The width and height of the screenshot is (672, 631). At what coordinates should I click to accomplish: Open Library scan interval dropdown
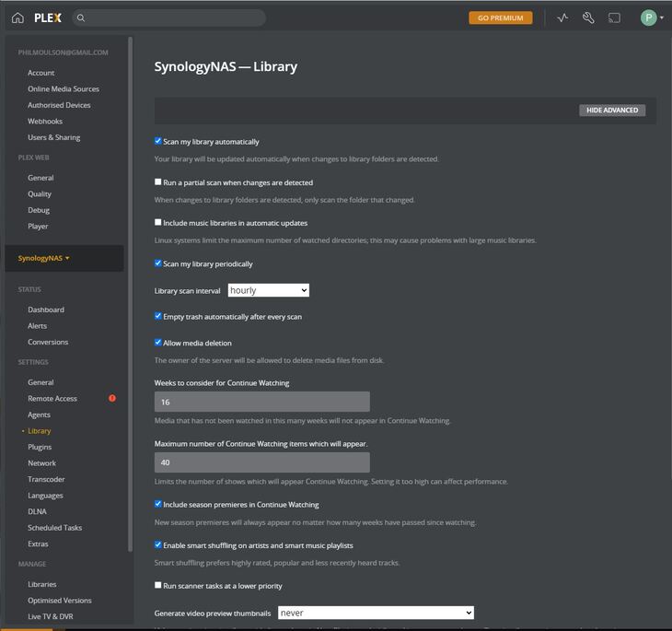(x=268, y=290)
